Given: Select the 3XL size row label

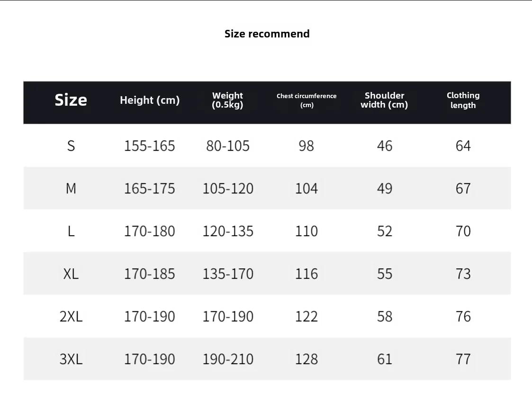Looking at the screenshot, I should coord(71,359).
